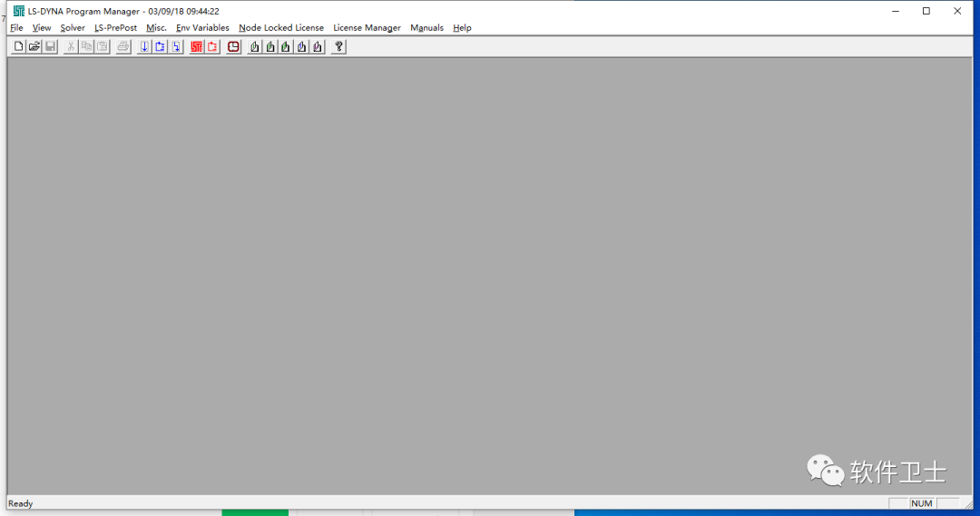Open the Solver menu
980x516 pixels.
(73, 27)
